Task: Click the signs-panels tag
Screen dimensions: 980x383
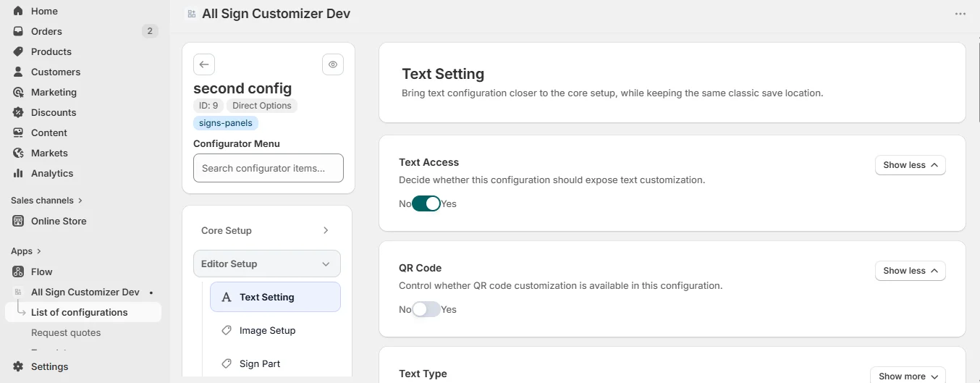Action: (226, 123)
